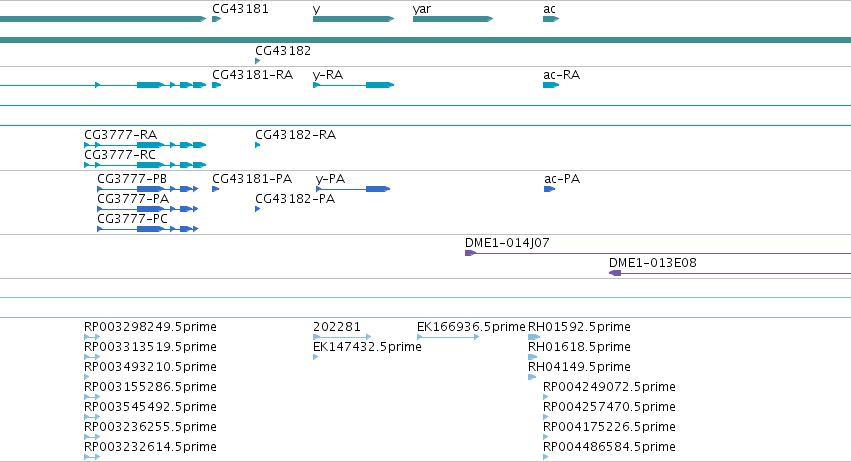
Task: Select EST RP004486584.5prime
Action: tap(609, 447)
